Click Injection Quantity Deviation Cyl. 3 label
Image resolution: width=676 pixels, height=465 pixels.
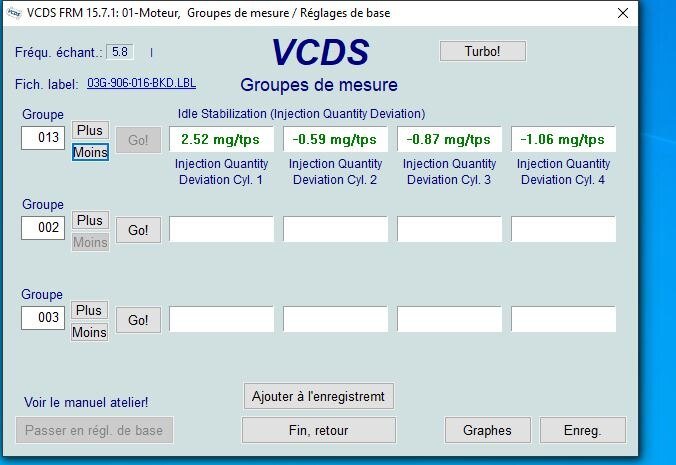(x=449, y=172)
